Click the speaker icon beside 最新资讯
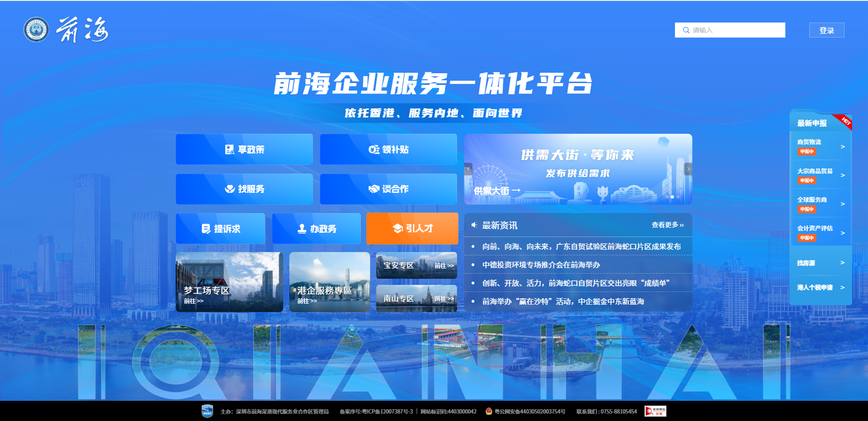868x421 pixels. pyautogui.click(x=474, y=225)
